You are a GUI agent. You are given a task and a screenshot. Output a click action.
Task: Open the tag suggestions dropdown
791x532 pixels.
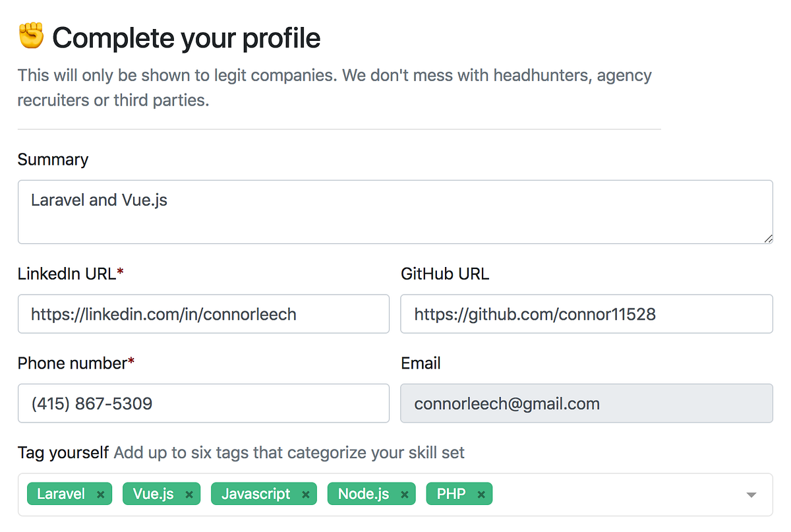[x=751, y=493]
